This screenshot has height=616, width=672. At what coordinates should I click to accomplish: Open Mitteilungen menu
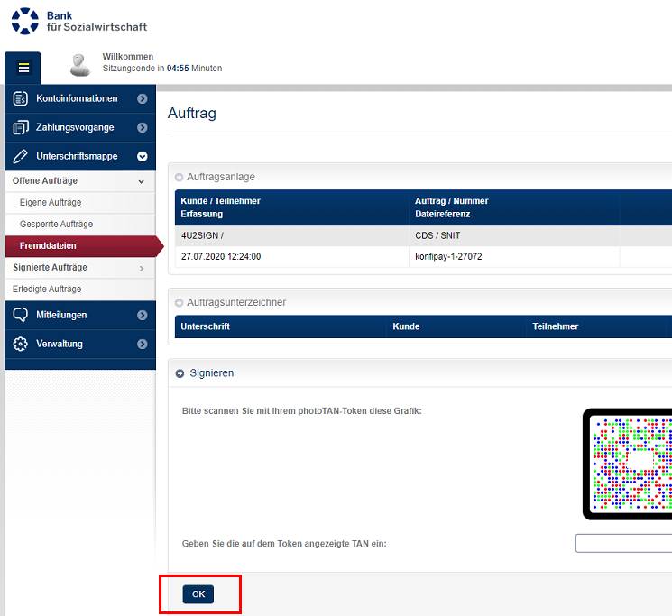[x=80, y=316]
